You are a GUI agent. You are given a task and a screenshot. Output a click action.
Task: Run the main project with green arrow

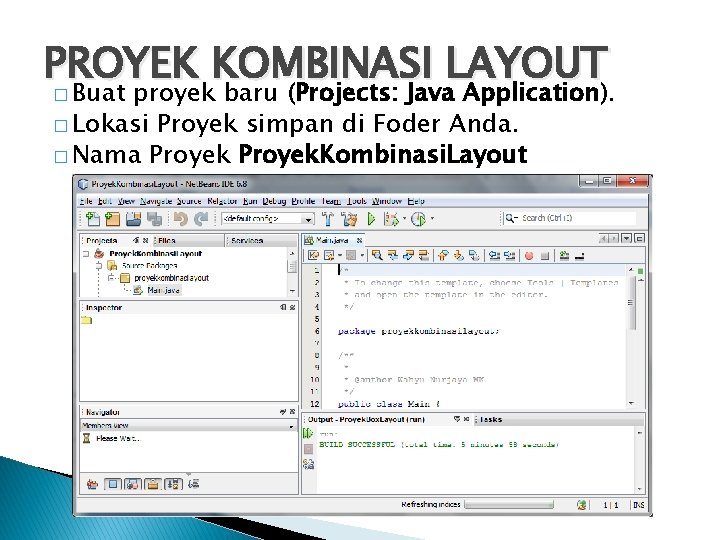click(x=371, y=219)
